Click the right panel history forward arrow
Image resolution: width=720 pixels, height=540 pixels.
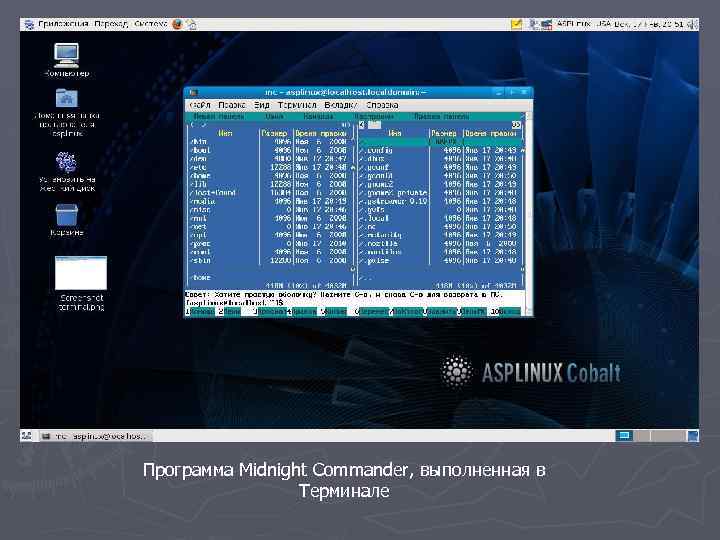tap(516, 125)
